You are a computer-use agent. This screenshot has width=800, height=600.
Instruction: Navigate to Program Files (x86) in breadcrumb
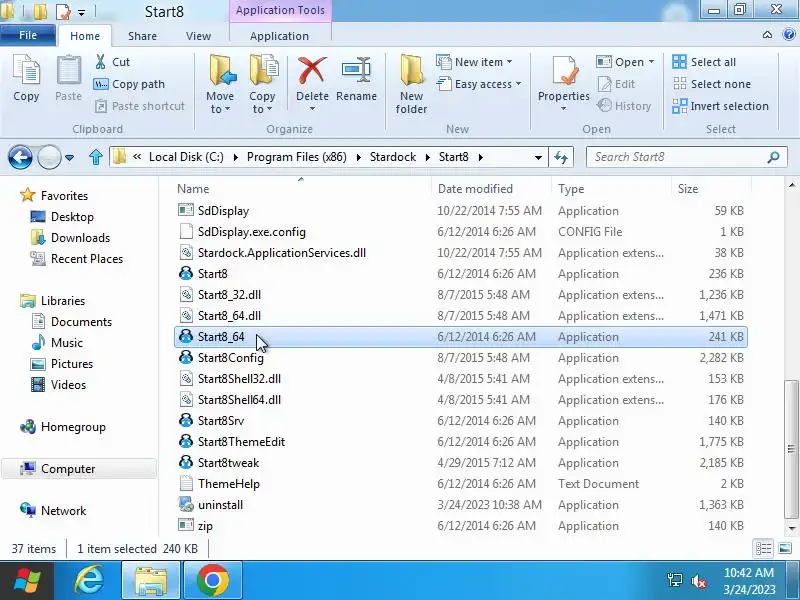pyautogui.click(x=296, y=157)
